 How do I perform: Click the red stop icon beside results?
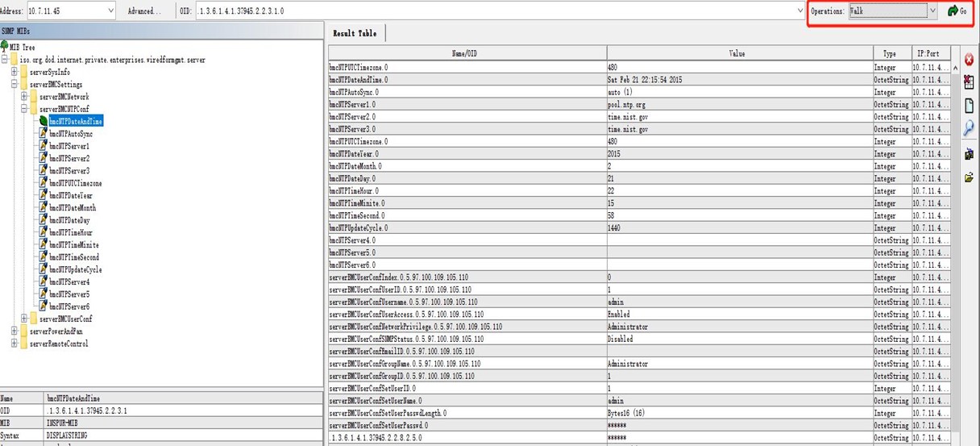coord(969,60)
